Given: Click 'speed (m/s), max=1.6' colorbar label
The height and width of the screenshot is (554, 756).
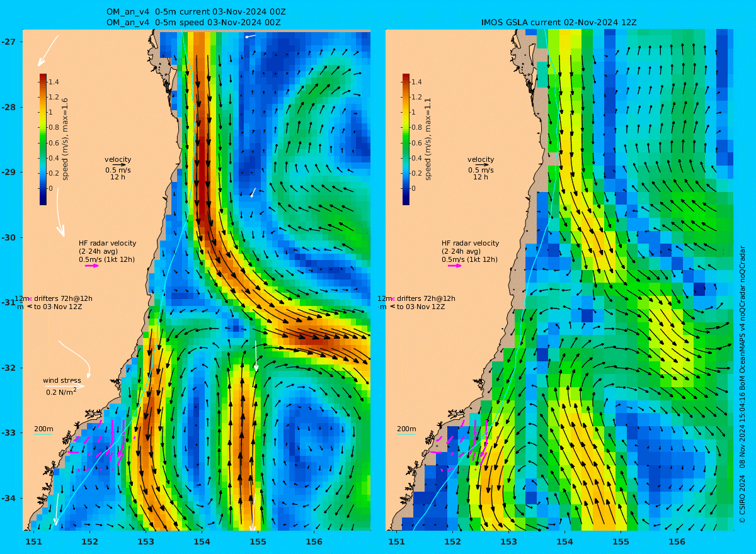Looking at the screenshot, I should [65, 139].
